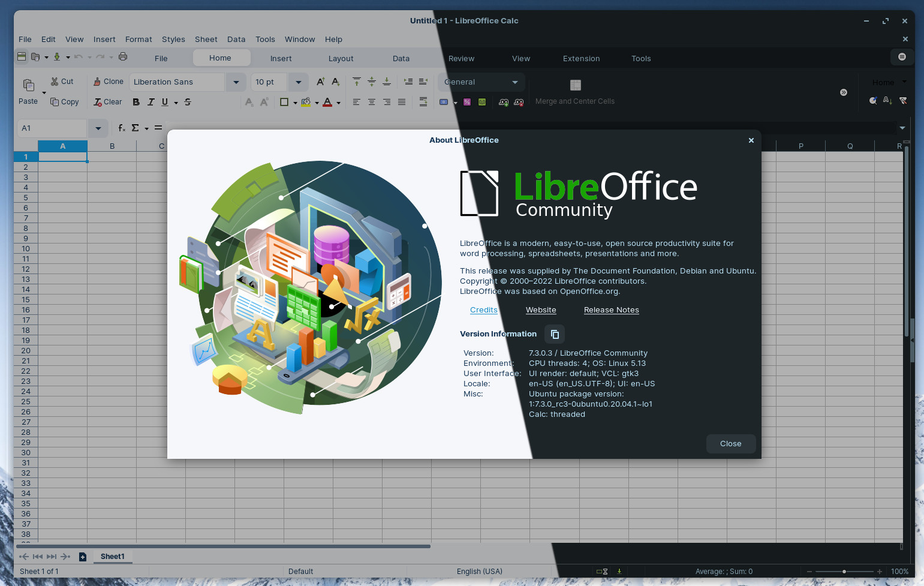This screenshot has height=586, width=924.
Task: Add a new sheet with the plus icon
Action: pos(83,557)
